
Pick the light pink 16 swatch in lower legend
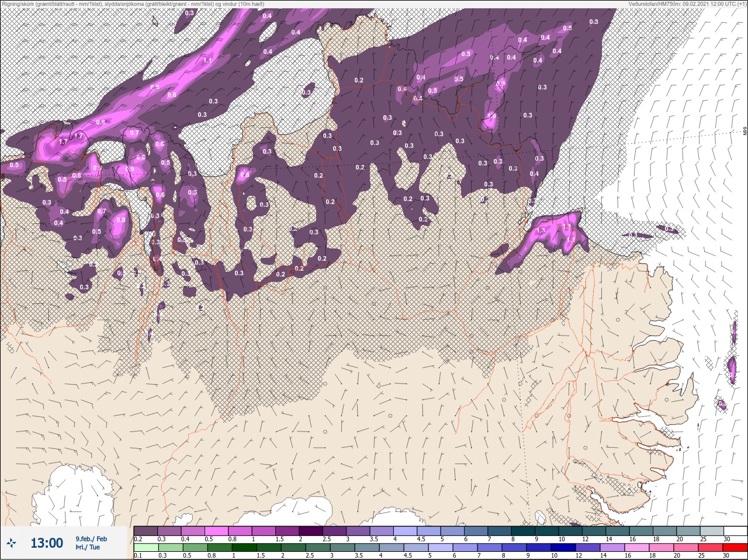[637, 548]
